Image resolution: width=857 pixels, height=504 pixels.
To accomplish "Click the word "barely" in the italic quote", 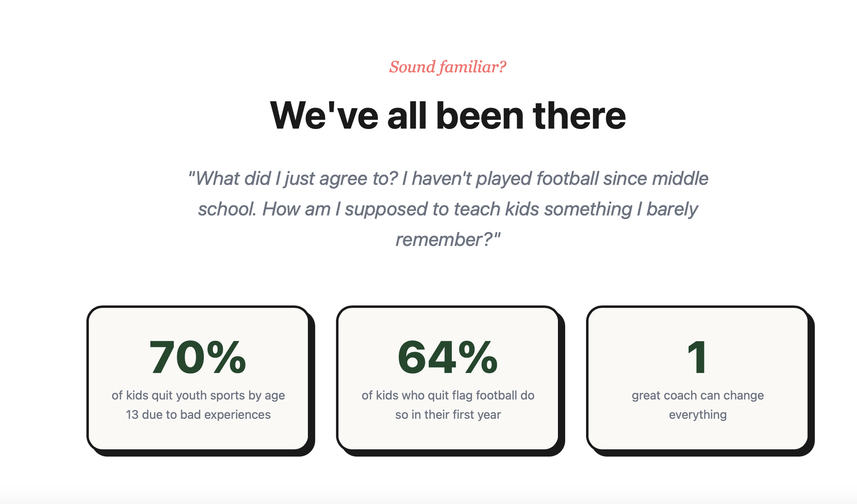I will click(672, 209).
